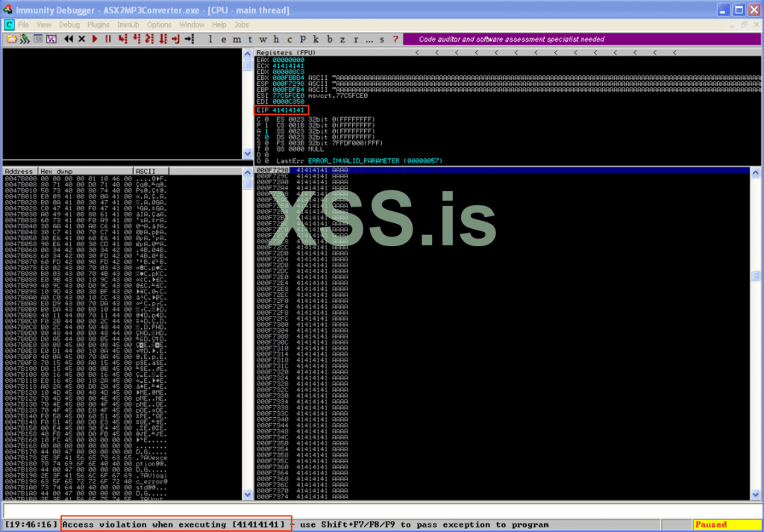The width and height of the screenshot is (764, 532).
Task: Restart the program with rewind icon
Action: pyautogui.click(x=69, y=39)
